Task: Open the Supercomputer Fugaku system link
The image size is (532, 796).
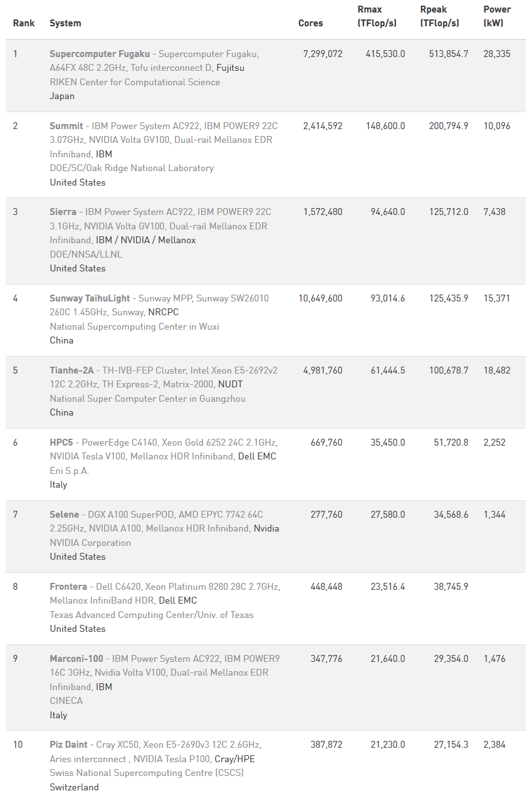Action: 99,54
